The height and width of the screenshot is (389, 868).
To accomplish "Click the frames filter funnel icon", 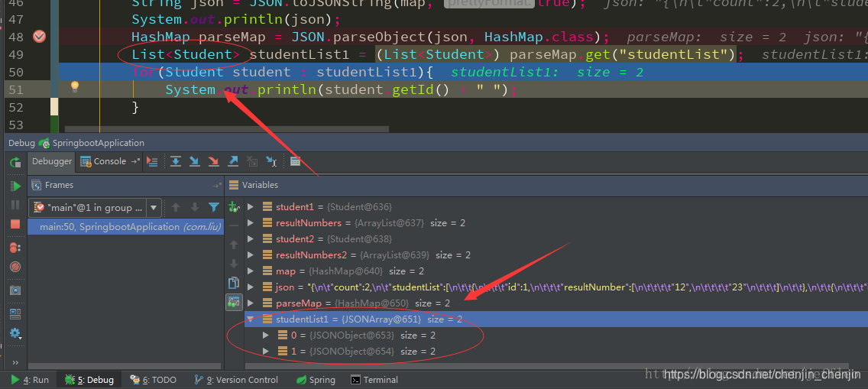I will tap(214, 208).
